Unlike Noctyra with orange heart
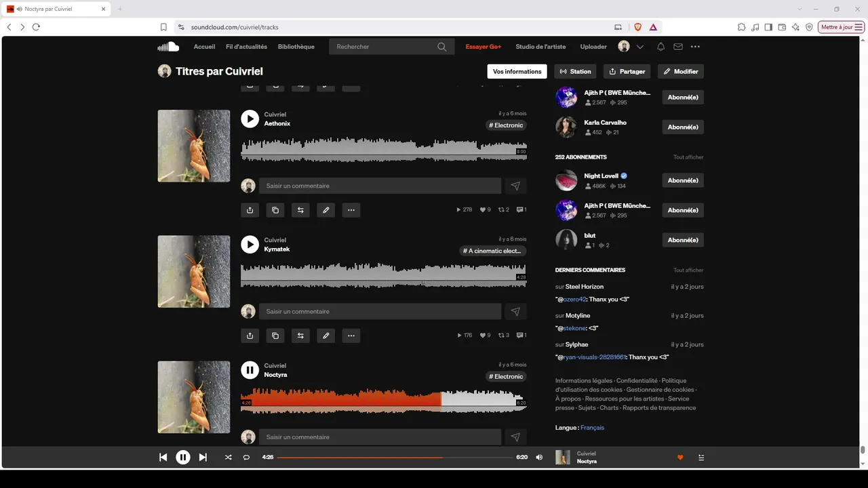 click(x=680, y=457)
